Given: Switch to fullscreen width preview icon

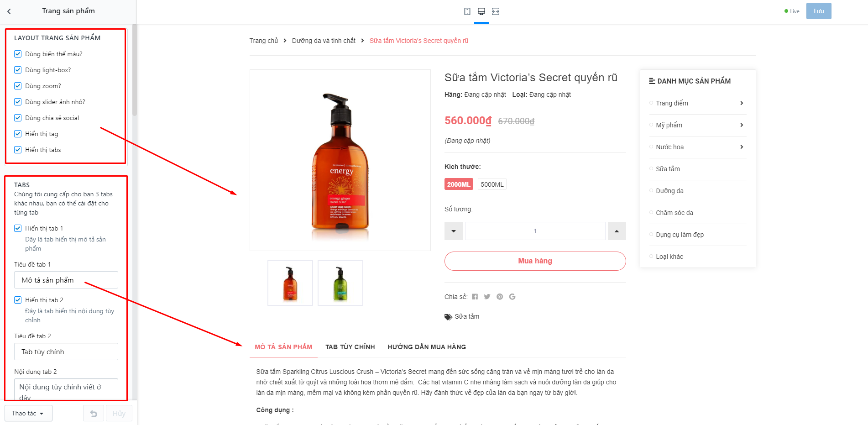Looking at the screenshot, I should point(496,11).
